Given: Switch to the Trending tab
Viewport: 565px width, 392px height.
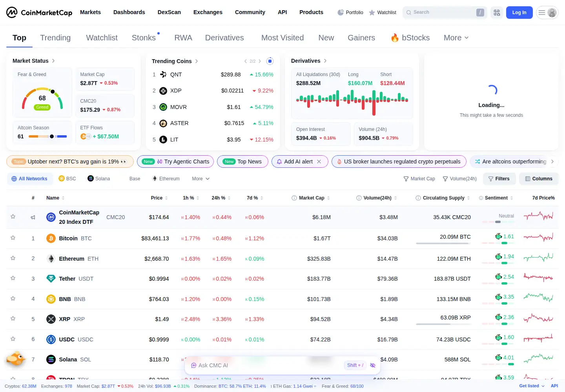Looking at the screenshot, I should (55, 38).
